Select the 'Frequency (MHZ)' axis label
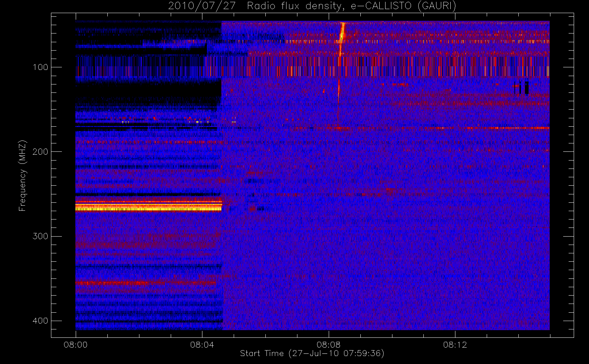Screen dimensions: 589x364 [x=23, y=175]
